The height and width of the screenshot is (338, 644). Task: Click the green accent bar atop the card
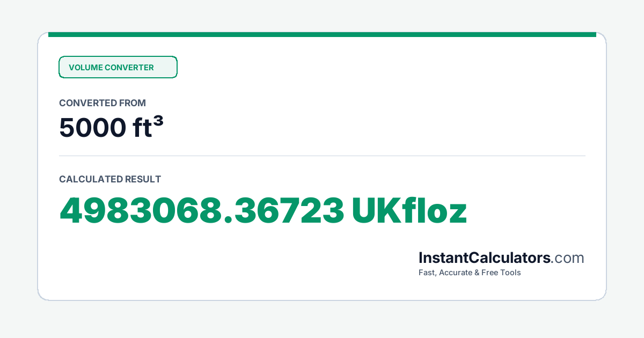pos(322,34)
